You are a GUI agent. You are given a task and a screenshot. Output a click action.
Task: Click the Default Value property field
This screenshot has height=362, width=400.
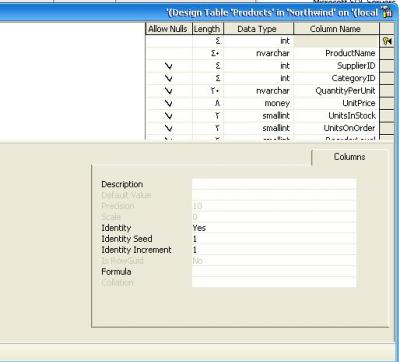tap(274, 195)
